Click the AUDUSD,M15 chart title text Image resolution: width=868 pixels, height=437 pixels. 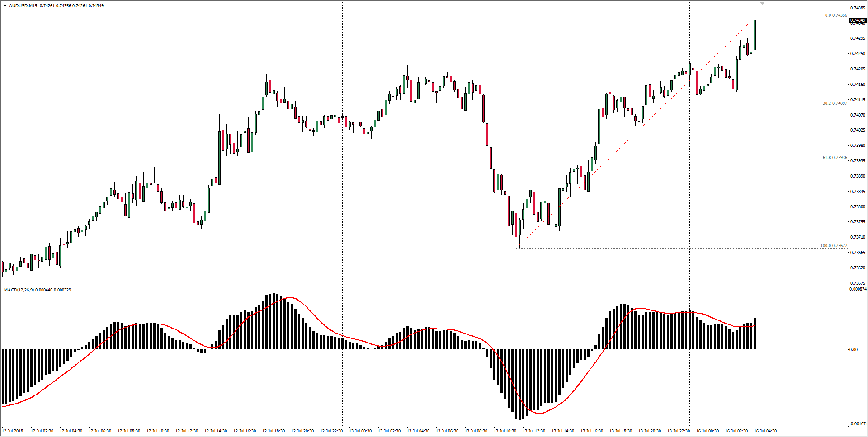point(23,6)
